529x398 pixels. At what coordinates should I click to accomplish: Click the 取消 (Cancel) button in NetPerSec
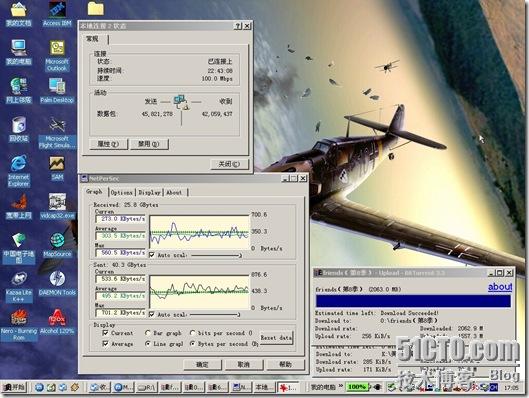click(244, 364)
